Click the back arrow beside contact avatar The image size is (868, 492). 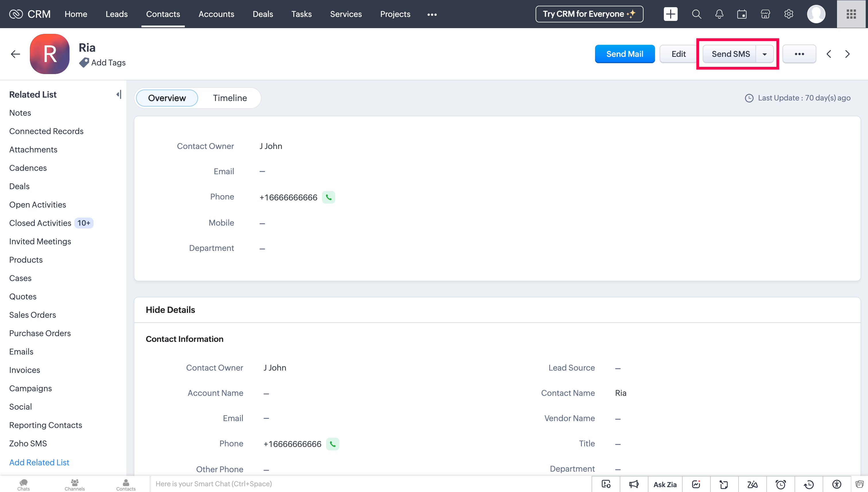(x=15, y=54)
